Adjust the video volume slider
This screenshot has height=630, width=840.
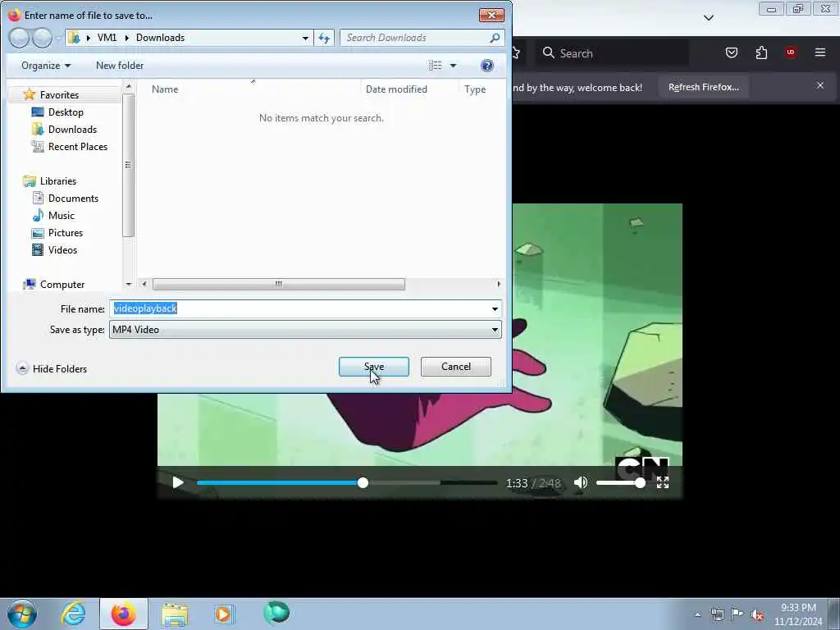pos(620,482)
